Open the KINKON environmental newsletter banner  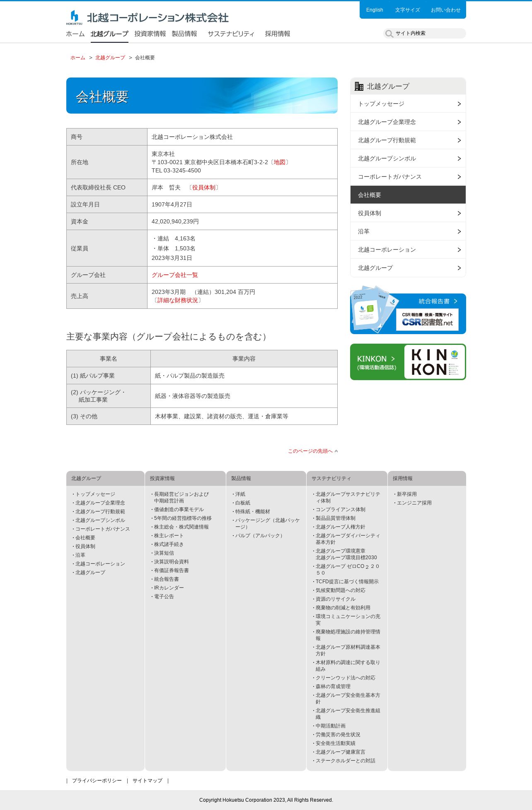pyautogui.click(x=408, y=362)
